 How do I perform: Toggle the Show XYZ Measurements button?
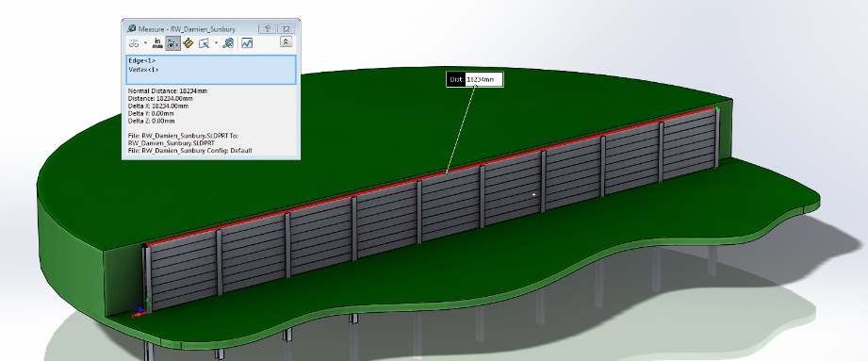[x=173, y=43]
